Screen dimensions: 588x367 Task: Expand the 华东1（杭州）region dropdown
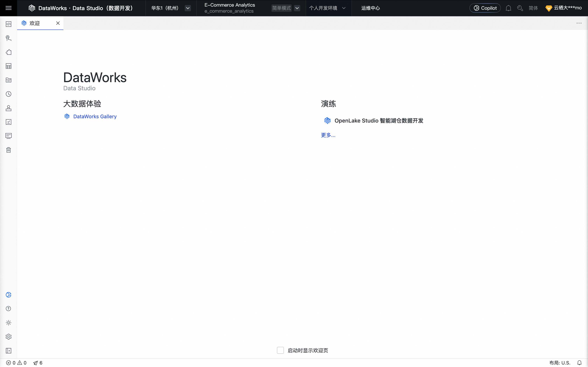pos(188,8)
